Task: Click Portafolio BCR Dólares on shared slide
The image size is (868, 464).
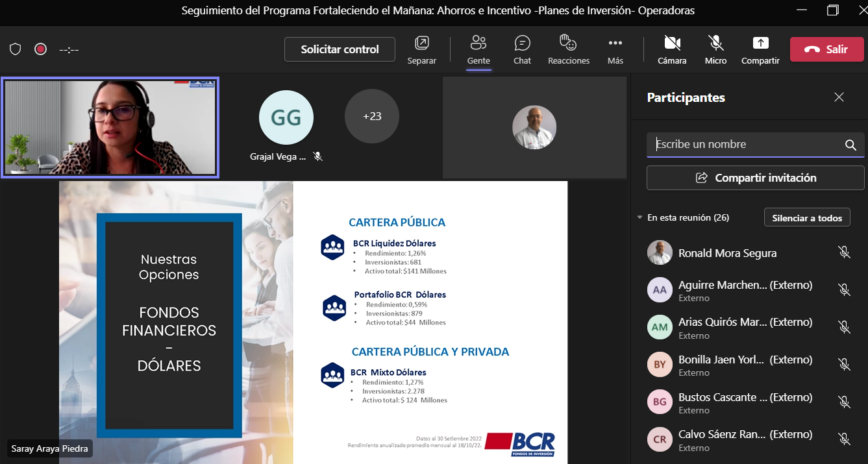Action: point(400,295)
